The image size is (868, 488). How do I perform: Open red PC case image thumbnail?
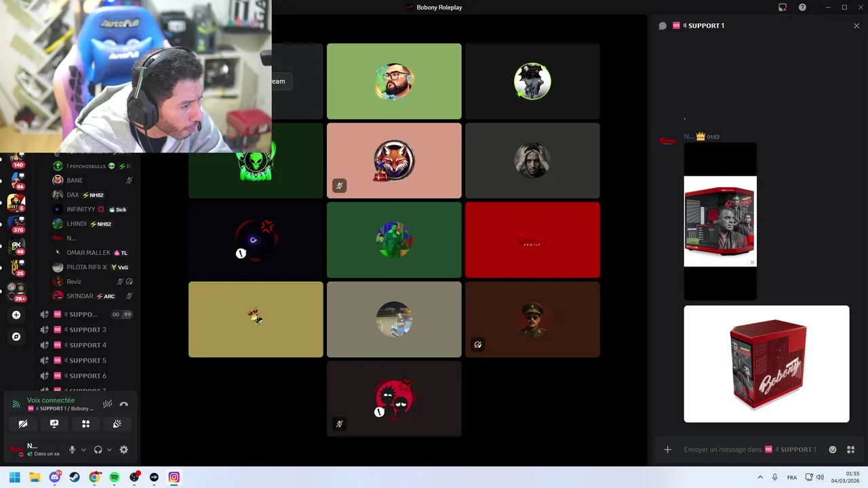click(720, 221)
